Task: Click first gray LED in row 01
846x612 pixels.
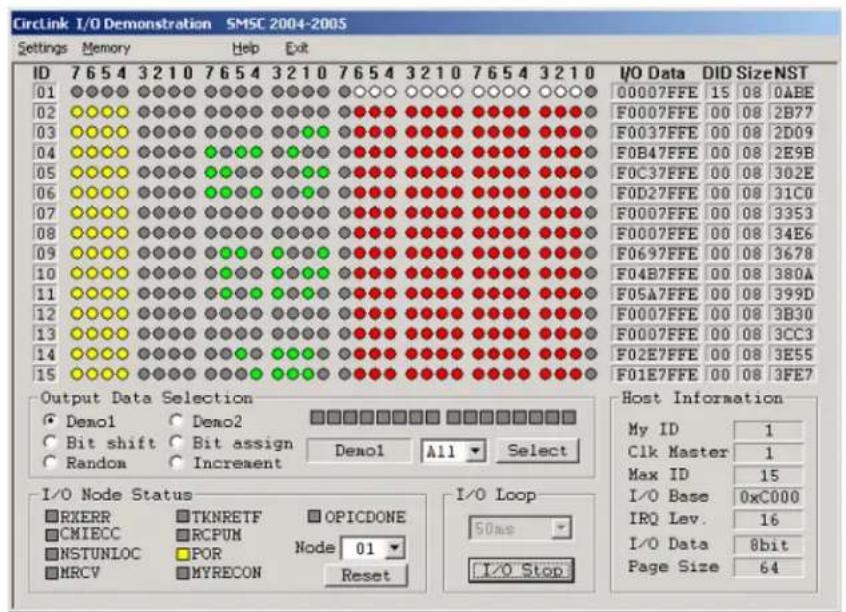Action: 77,92
